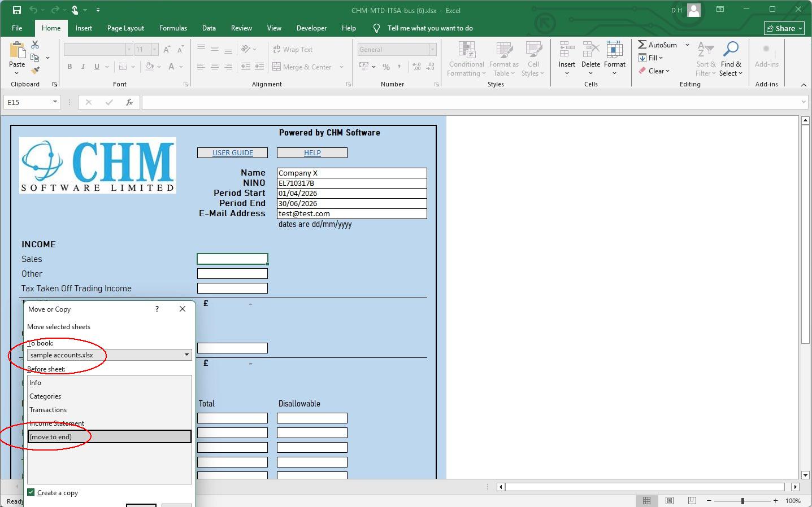
Task: Open the HELP link
Action: tap(312, 153)
